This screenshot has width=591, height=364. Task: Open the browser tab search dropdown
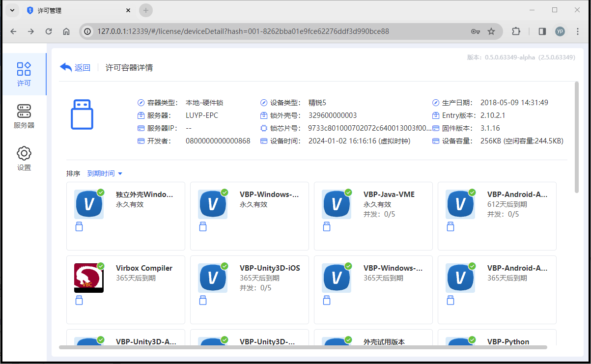(12, 10)
